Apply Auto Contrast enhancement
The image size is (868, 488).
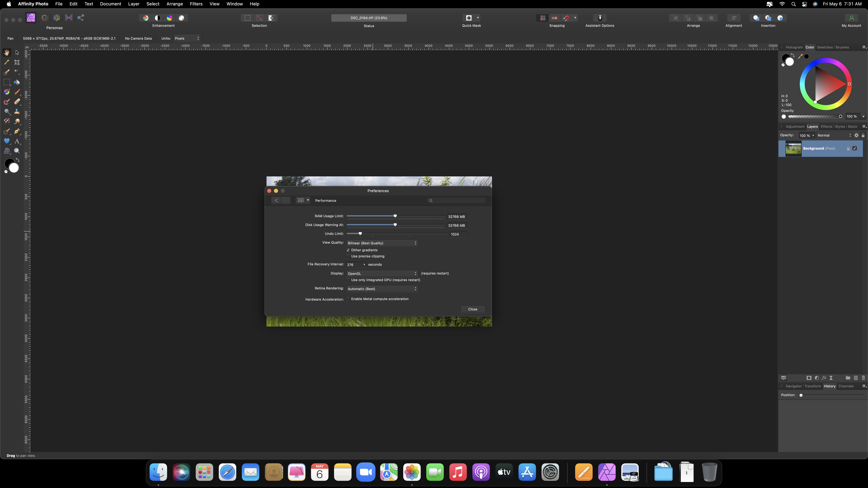tap(157, 18)
